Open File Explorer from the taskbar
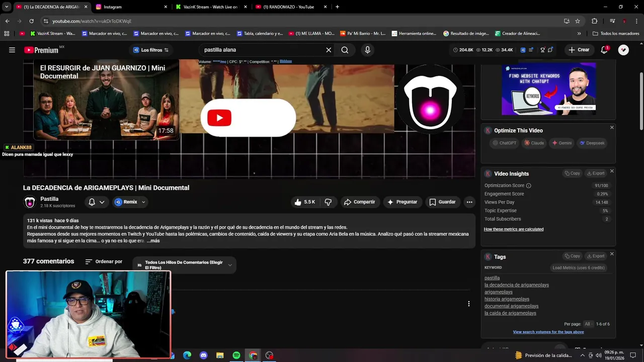Image resolution: width=644 pixels, height=362 pixels. click(220, 355)
